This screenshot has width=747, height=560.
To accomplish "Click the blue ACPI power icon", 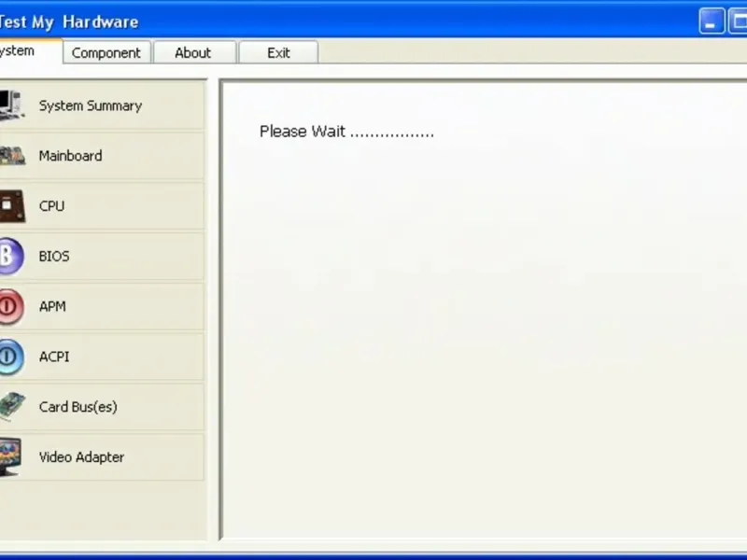I will coord(11,357).
